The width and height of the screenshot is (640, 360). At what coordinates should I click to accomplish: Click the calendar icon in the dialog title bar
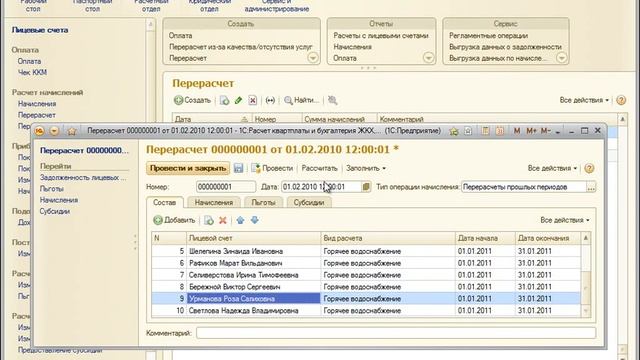[500, 131]
